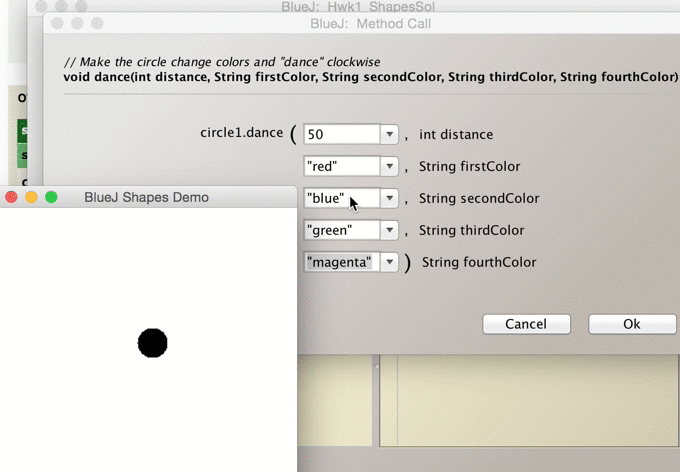This screenshot has height=472, width=680.
Task: Maximize the Shapes Demo with green button
Action: (51, 197)
